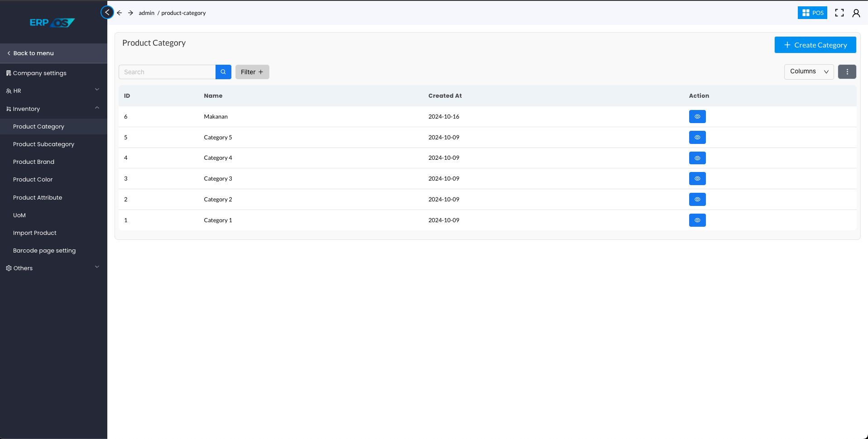Image resolution: width=868 pixels, height=439 pixels.
Task: Open the Columns dropdown
Action: pos(809,72)
